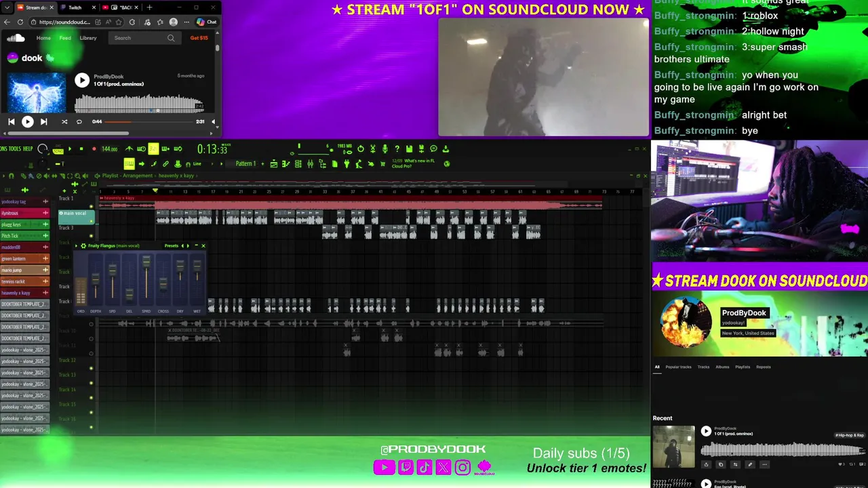Close the Fruity Flangus window
The height and width of the screenshot is (488, 868).
coord(203,245)
